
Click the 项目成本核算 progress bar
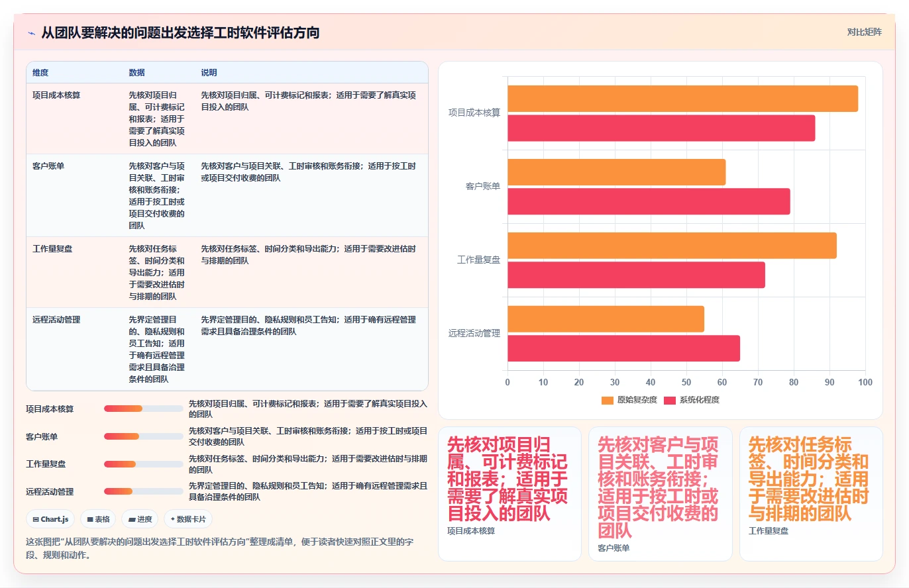click(x=143, y=409)
